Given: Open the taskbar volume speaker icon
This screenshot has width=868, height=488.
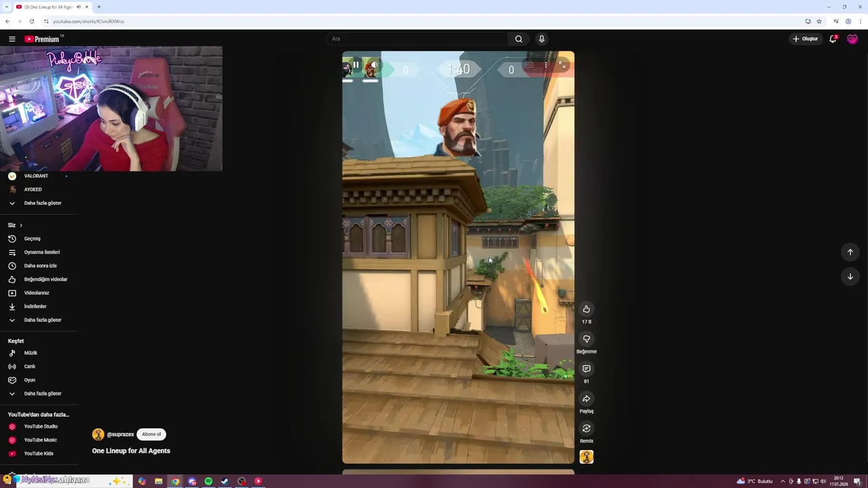Looking at the screenshot, I should coord(823,481).
